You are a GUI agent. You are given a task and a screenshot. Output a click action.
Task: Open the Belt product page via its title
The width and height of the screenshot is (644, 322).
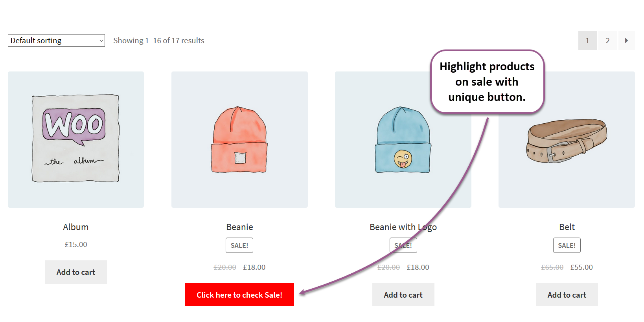[x=567, y=227]
